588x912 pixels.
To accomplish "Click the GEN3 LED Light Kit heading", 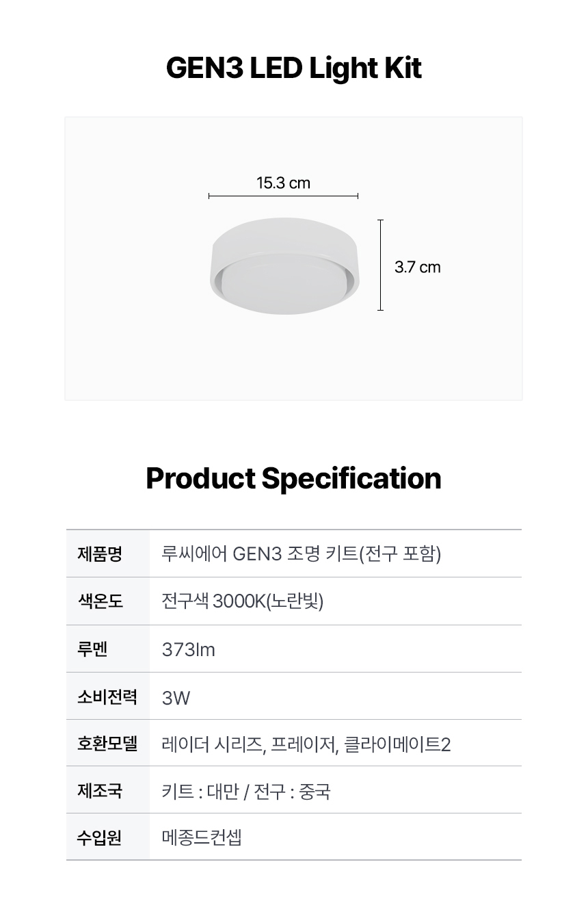I will (x=294, y=68).
